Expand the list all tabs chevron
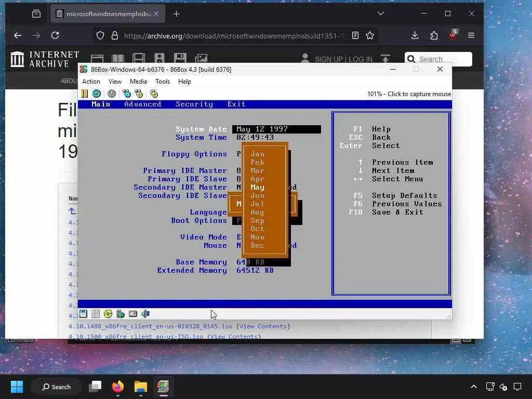This screenshot has width=532, height=399. tap(381, 14)
